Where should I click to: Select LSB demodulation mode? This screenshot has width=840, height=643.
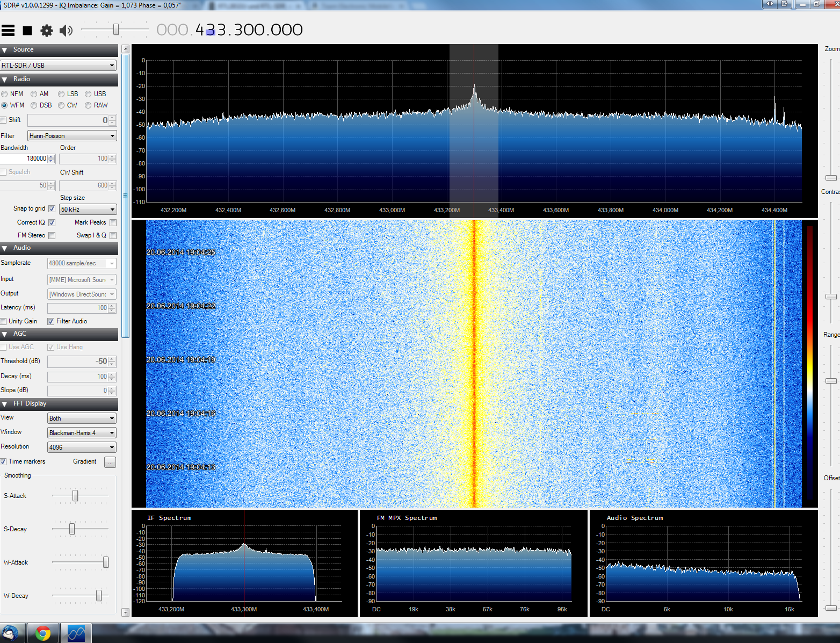click(x=61, y=94)
